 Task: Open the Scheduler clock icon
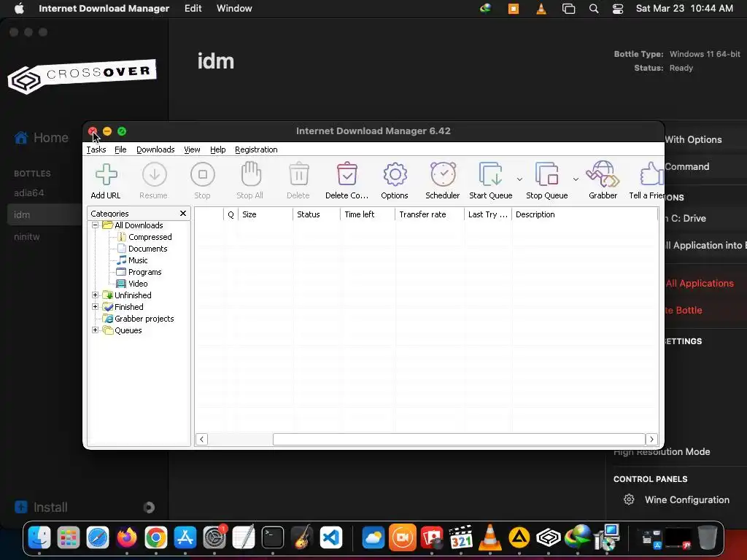tap(443, 174)
